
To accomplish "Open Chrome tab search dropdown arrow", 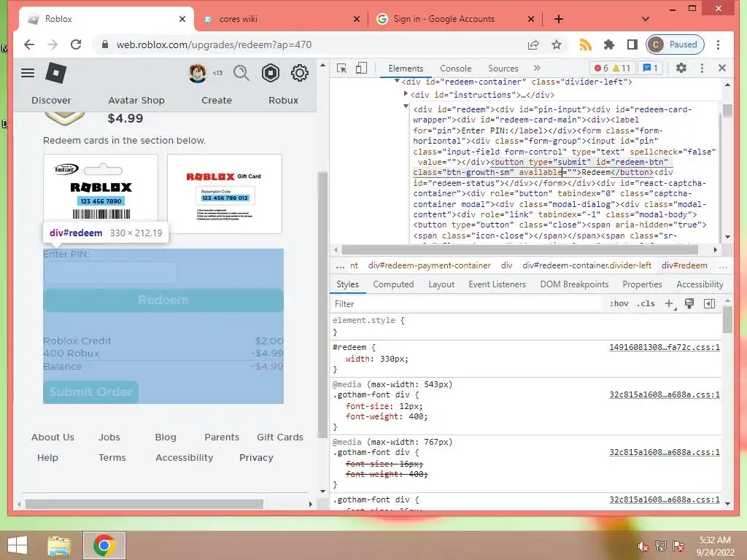I will click(x=646, y=19).
